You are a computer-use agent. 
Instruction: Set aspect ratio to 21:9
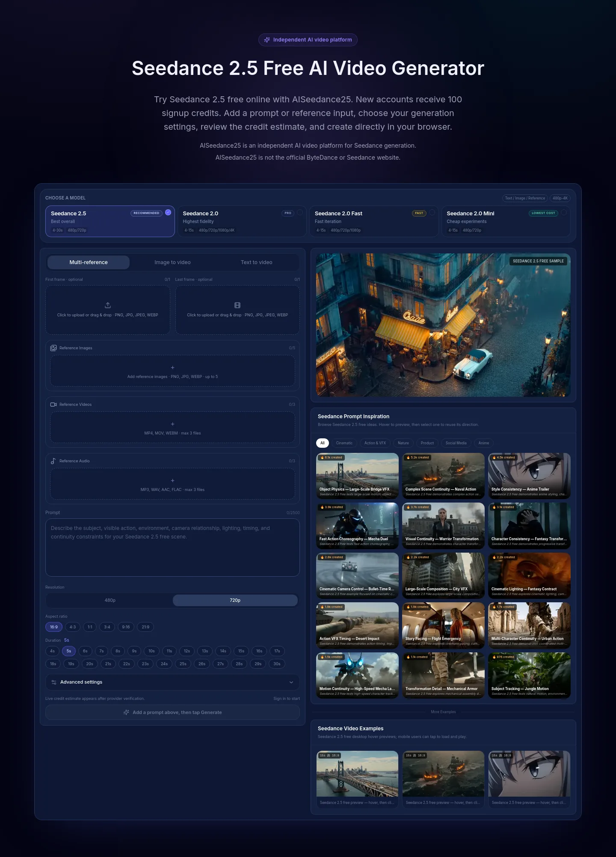pyautogui.click(x=145, y=627)
